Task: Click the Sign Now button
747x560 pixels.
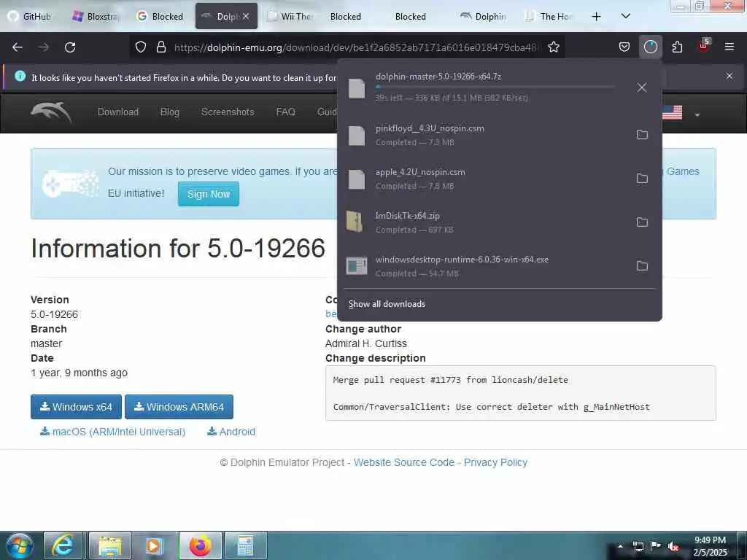Action: (x=209, y=194)
